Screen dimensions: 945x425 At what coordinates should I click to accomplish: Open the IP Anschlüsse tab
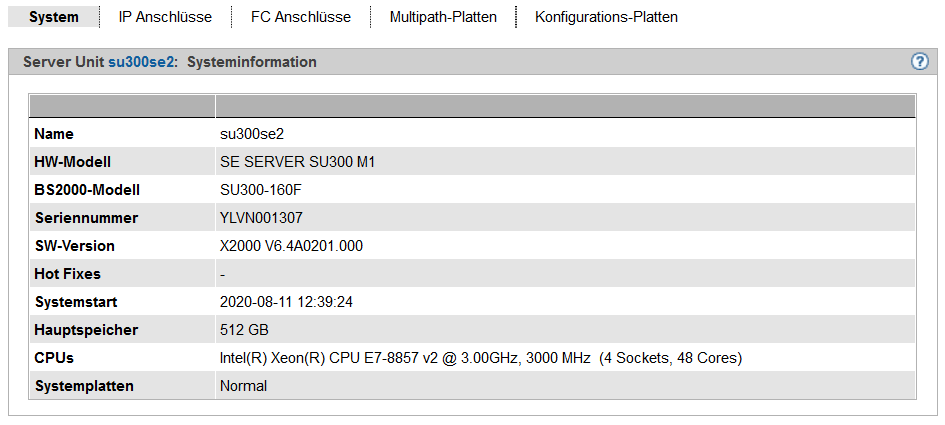[165, 17]
